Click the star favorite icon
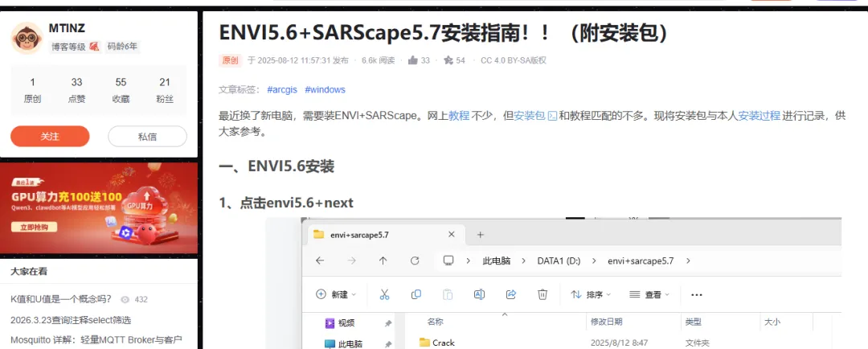The height and width of the screenshot is (349, 868). [448, 60]
